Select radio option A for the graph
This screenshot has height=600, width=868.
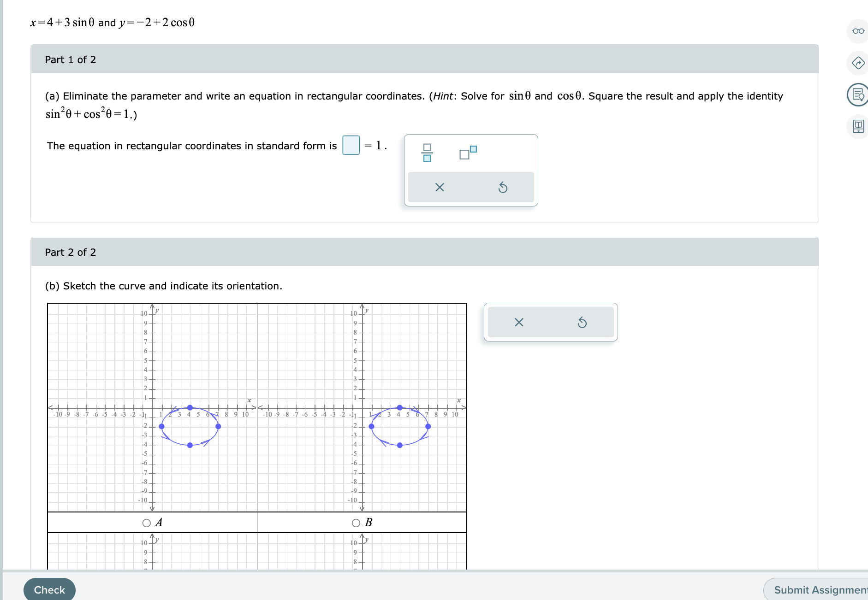(x=147, y=523)
